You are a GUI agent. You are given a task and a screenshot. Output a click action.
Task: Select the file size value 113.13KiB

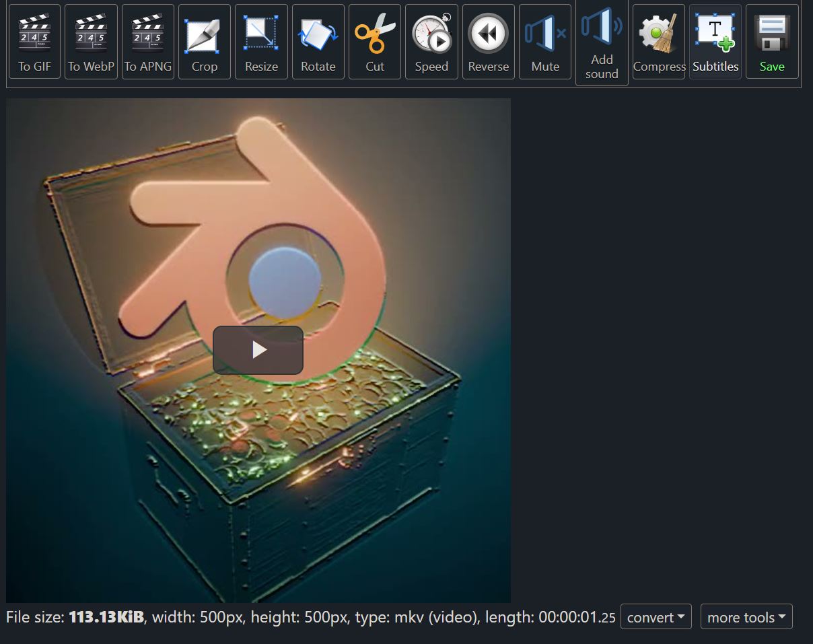106,617
